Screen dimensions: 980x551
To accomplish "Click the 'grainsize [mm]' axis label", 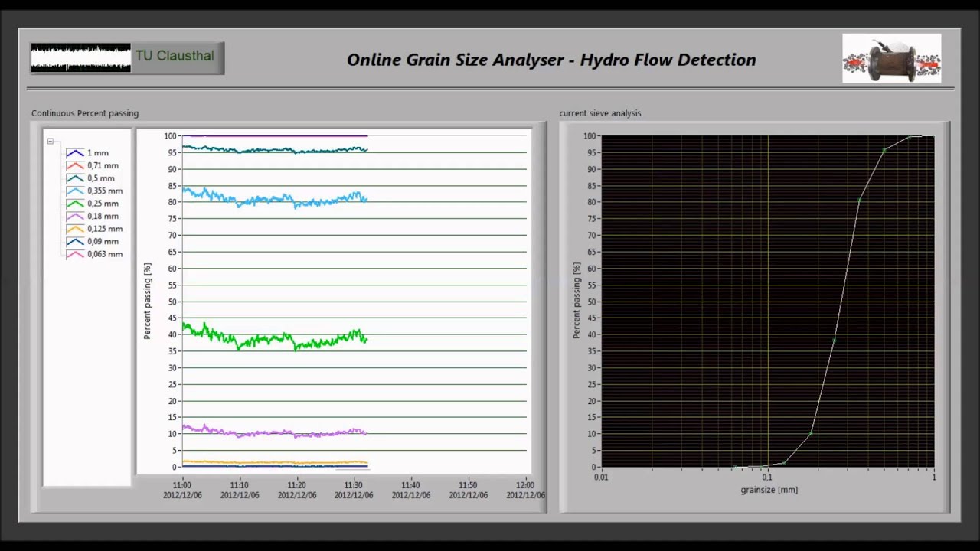I will 769,490.
